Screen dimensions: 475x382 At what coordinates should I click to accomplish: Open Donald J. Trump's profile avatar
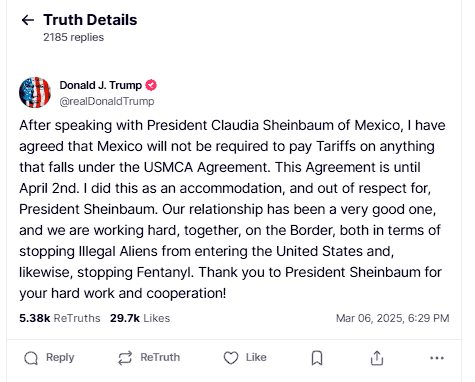[x=35, y=92]
